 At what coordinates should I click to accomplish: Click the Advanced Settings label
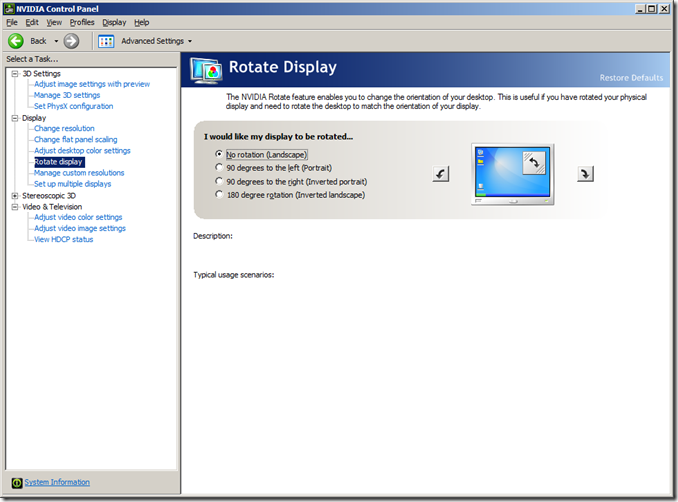pyautogui.click(x=153, y=41)
